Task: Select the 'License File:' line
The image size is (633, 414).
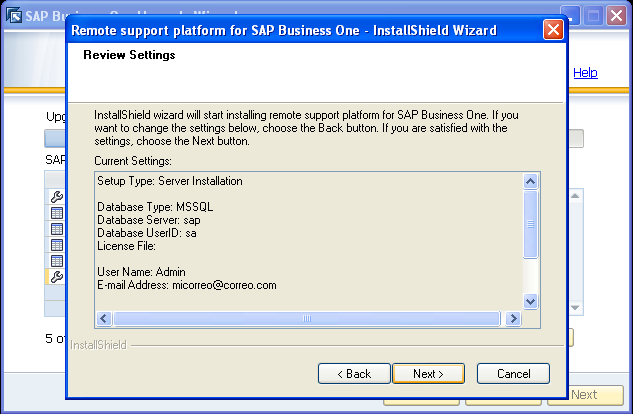Action: coord(126,246)
